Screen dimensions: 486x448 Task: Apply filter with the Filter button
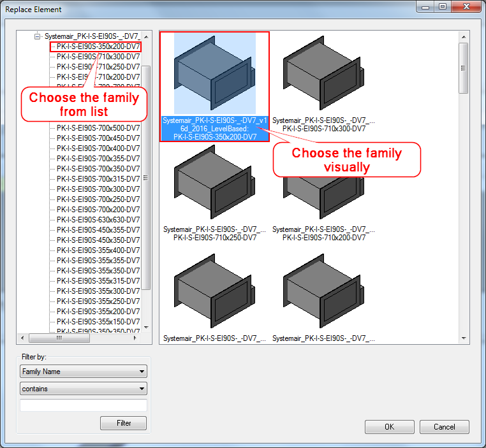123,423
